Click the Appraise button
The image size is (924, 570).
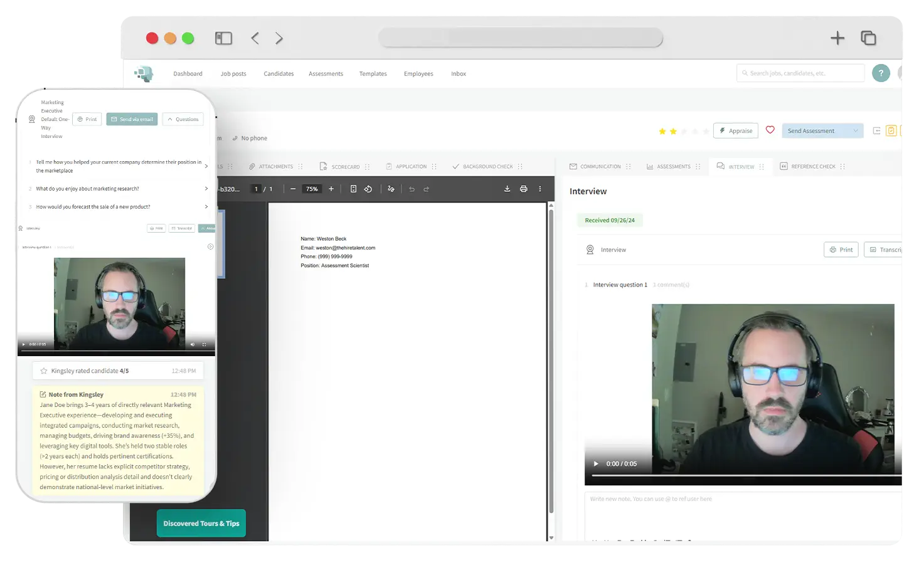point(735,130)
